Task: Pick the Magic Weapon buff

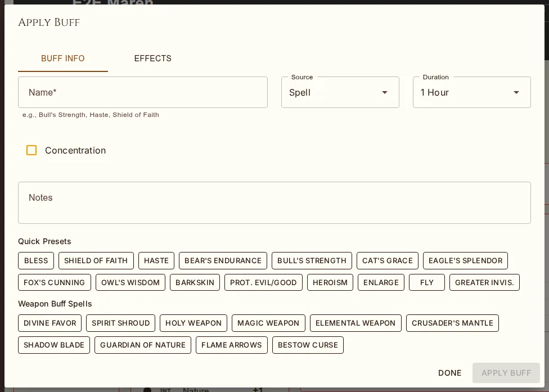Action: pyautogui.click(x=268, y=323)
